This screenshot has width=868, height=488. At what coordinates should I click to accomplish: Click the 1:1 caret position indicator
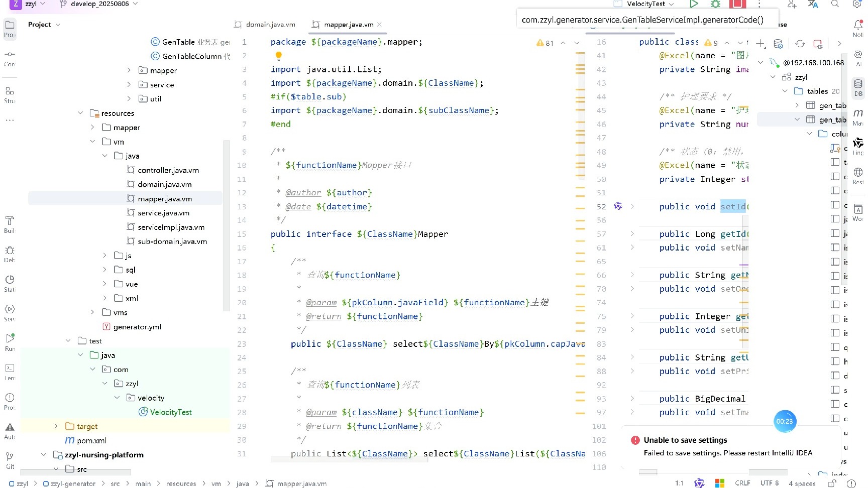[679, 483]
